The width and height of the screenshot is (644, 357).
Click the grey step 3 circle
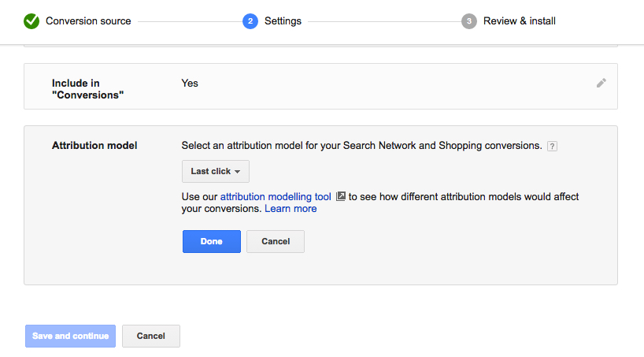click(469, 21)
